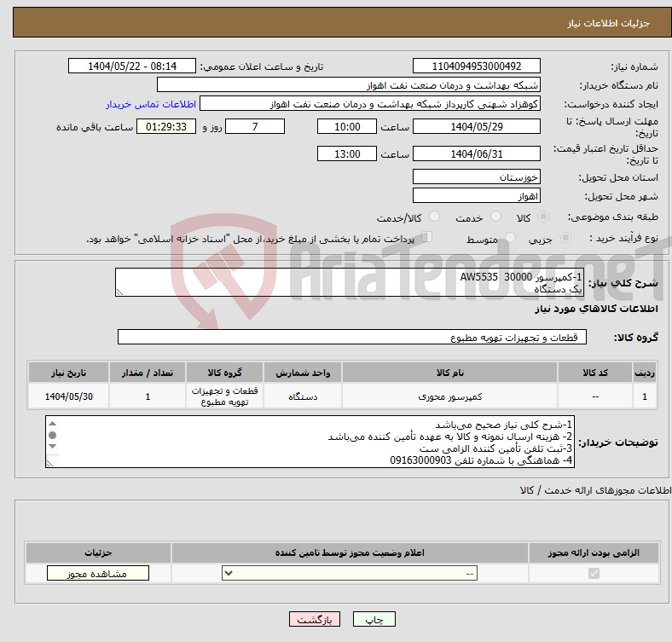Viewport: 672px width, 642px height.
Task: Click resize handle of the شرح کلی نیاز textarea
Action: pos(120,292)
